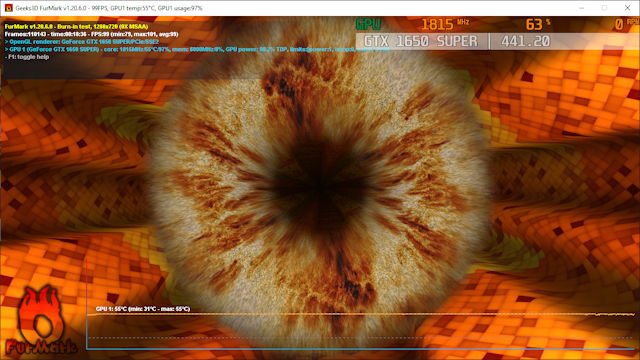Minimize the FurMark window
Viewport: 640px width, 360px height.
(581, 8)
